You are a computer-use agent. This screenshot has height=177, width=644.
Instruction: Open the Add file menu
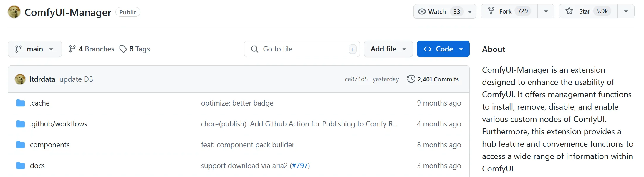click(388, 49)
